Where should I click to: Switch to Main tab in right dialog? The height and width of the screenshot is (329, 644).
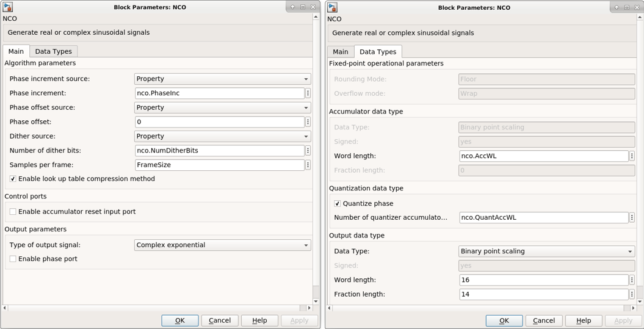point(340,52)
